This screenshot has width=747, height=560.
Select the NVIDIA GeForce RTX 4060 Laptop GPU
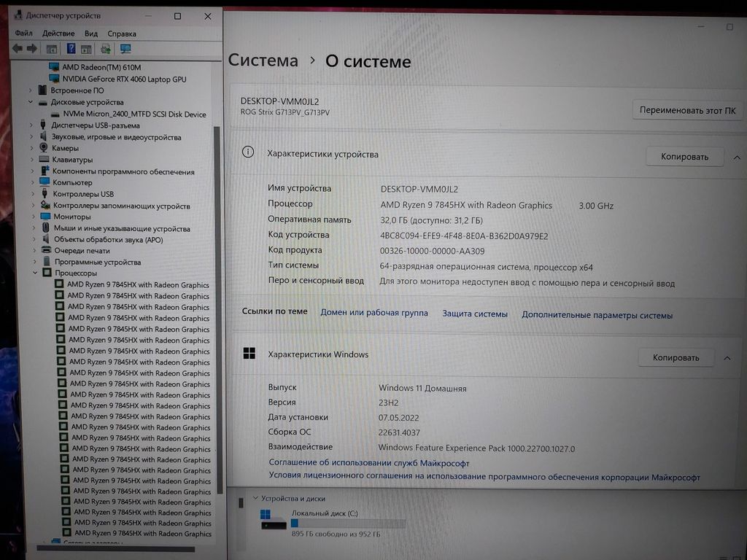(124, 79)
